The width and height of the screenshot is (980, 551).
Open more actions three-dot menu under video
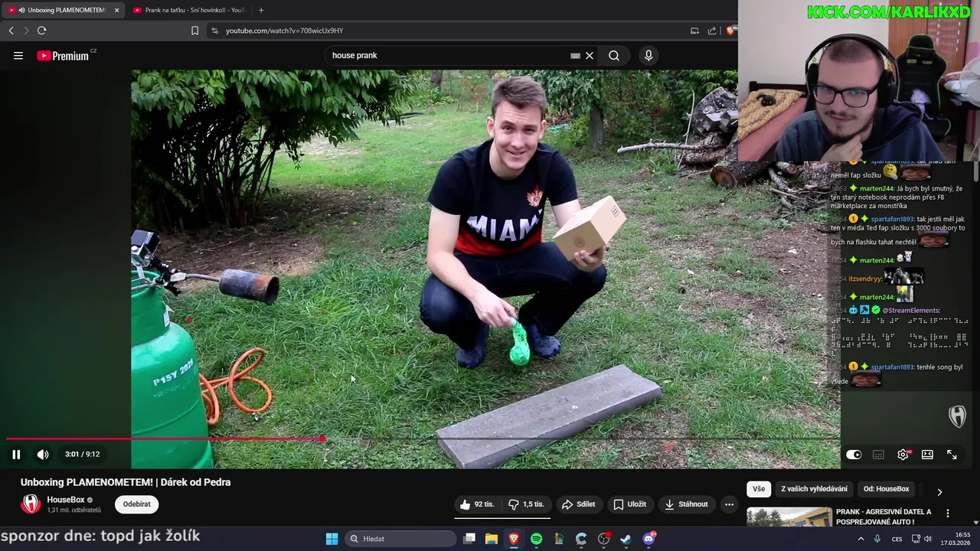[729, 504]
